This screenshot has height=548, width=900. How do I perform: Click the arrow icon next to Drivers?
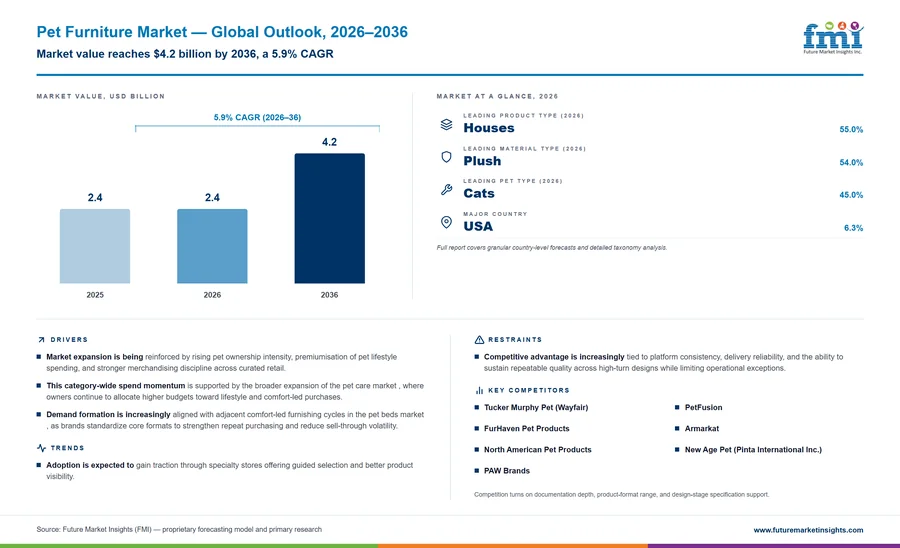click(41, 340)
